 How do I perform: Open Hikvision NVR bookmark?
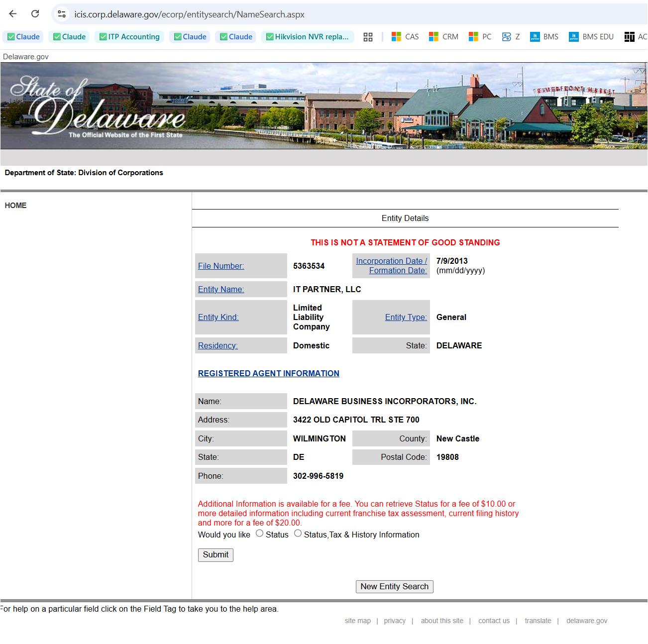tap(308, 37)
